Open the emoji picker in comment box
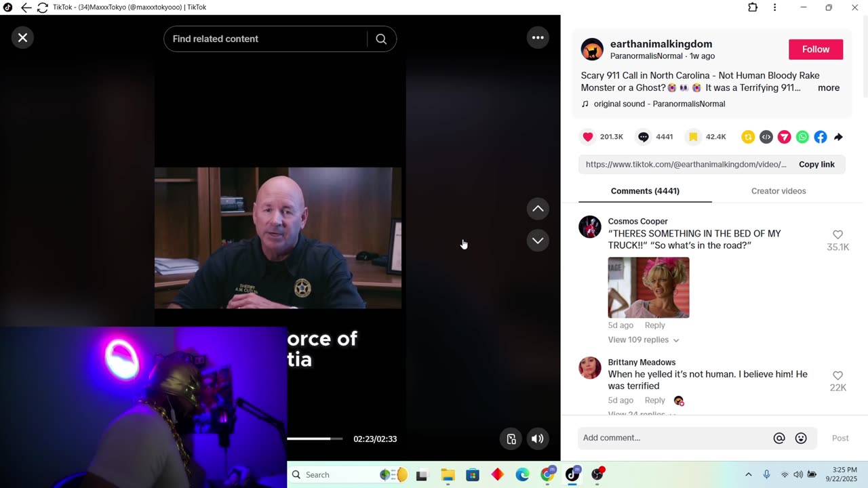 801,439
